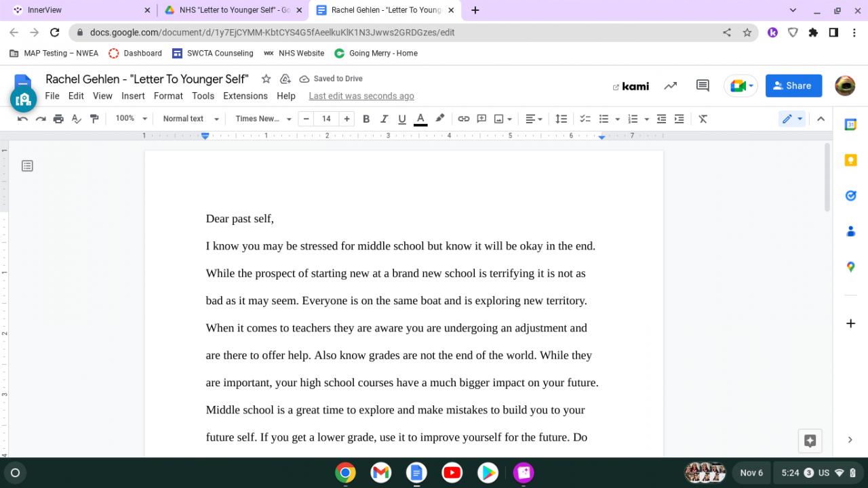Open Google Calendar in side panel
The height and width of the screenshot is (488, 868).
(850, 125)
